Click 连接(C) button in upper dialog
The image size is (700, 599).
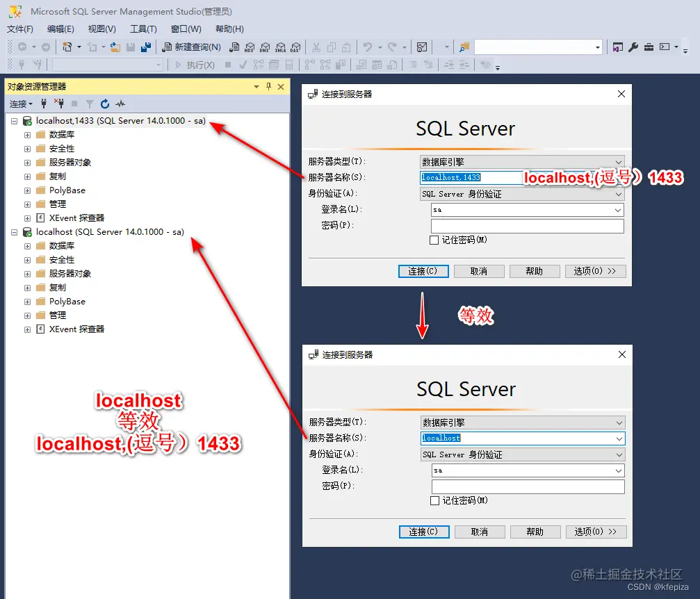tap(423, 272)
